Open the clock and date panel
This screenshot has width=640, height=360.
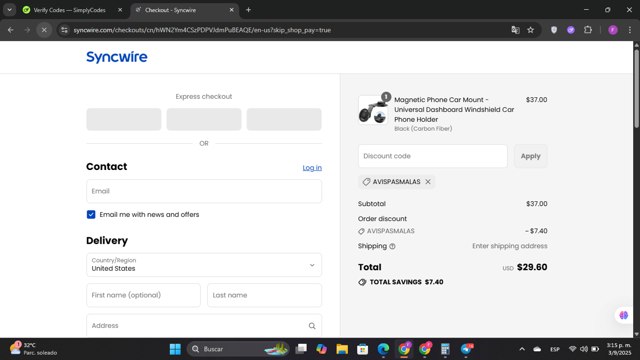pos(619,349)
